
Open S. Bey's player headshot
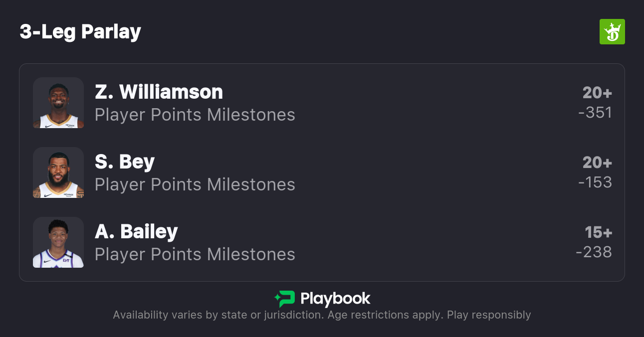pos(58,172)
